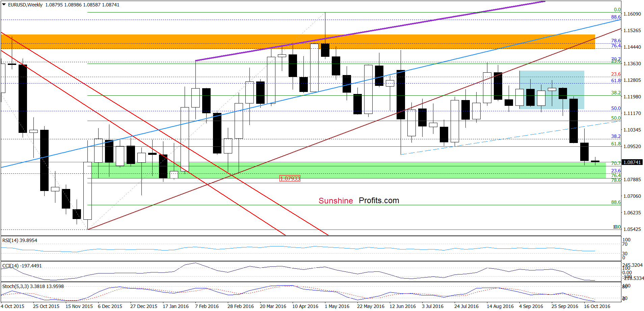The width and height of the screenshot is (644, 311).
Task: Select the red 23.6 Fibonacci level label
Action: pyautogui.click(x=616, y=74)
